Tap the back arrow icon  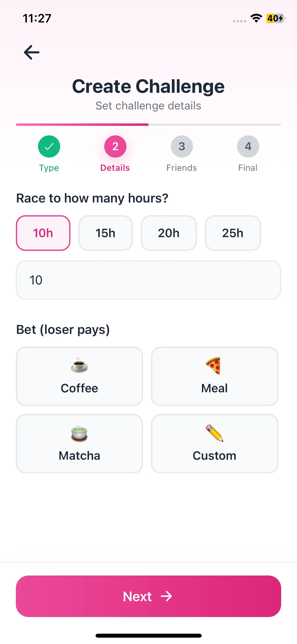click(32, 52)
